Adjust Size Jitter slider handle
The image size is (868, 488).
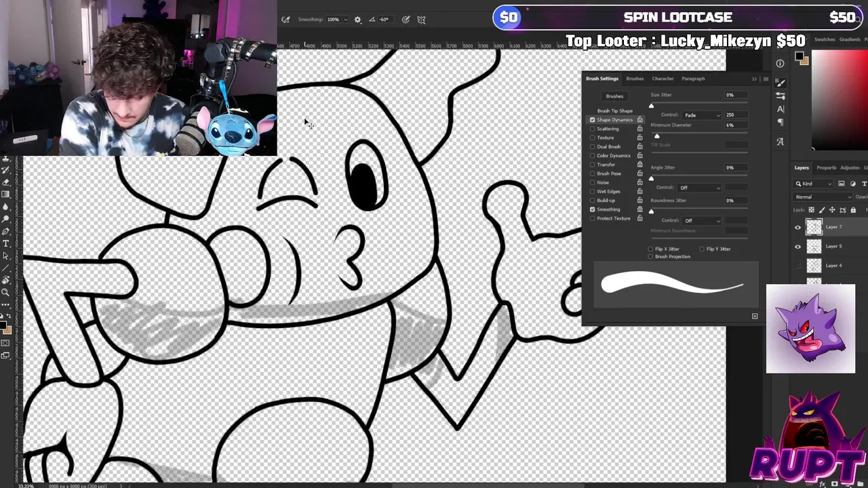[x=652, y=106]
